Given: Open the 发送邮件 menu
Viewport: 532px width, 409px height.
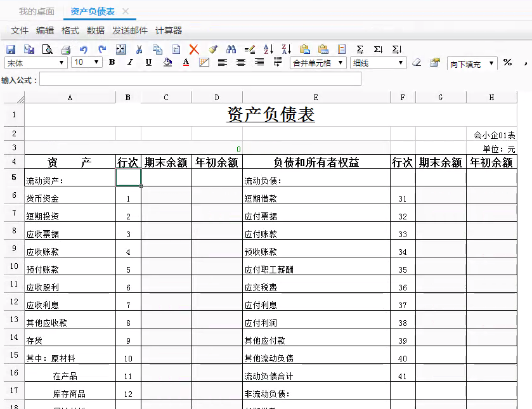Looking at the screenshot, I should pos(130,30).
